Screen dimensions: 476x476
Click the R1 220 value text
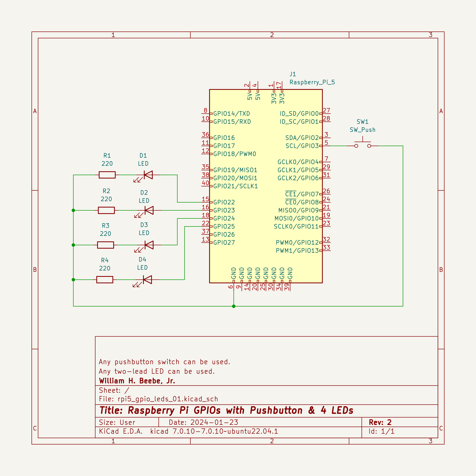(x=107, y=164)
